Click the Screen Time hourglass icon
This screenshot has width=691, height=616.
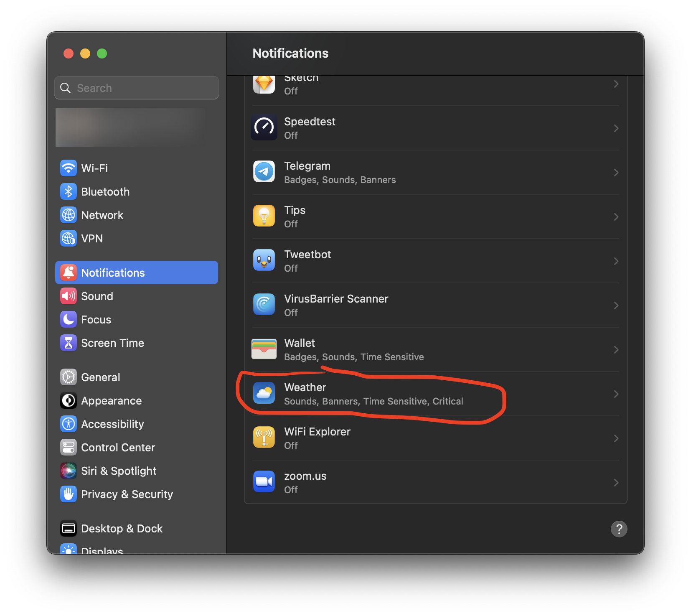coord(69,343)
